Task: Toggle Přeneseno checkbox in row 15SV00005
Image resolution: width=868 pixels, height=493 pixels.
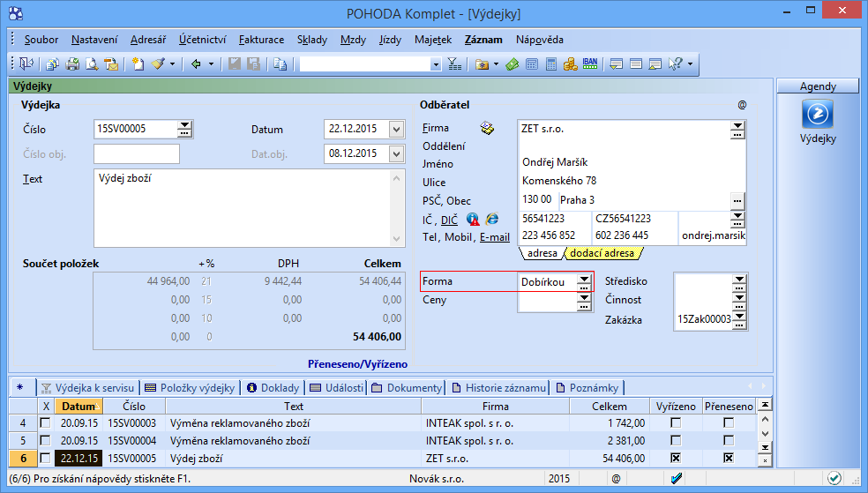Action: click(x=729, y=458)
